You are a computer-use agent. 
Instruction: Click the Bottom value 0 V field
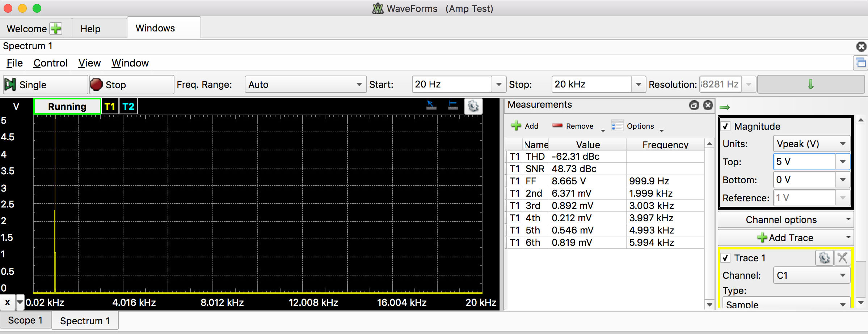tap(805, 180)
